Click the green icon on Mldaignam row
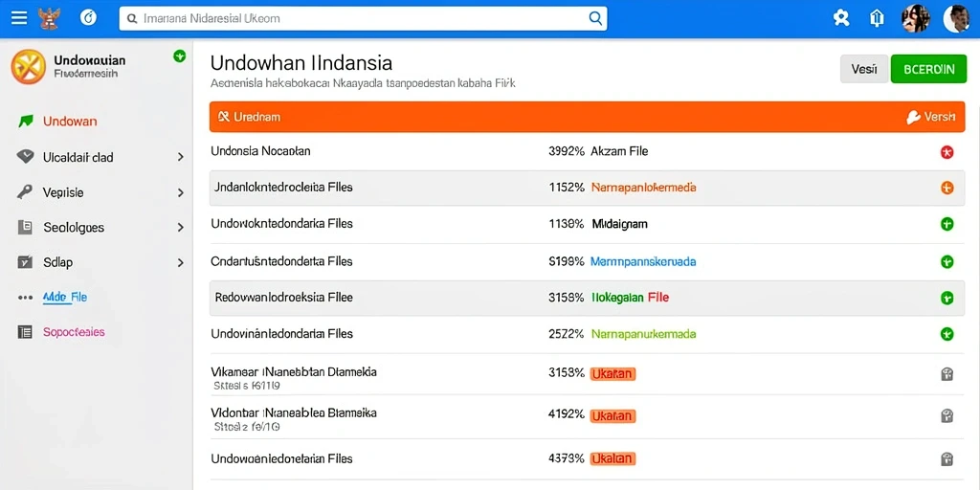980x490 pixels. (x=947, y=224)
